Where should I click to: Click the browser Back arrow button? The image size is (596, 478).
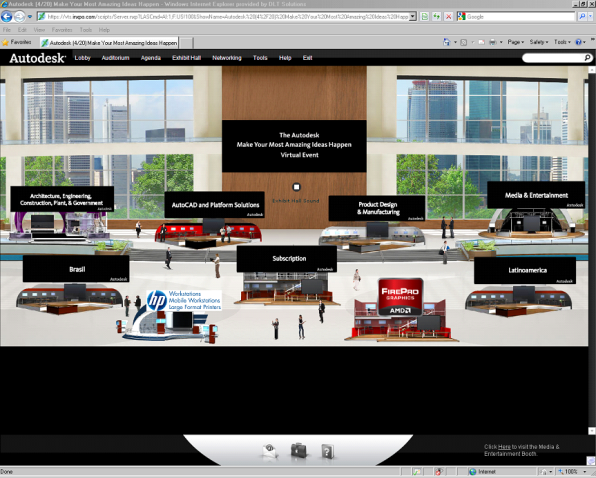coord(6,16)
